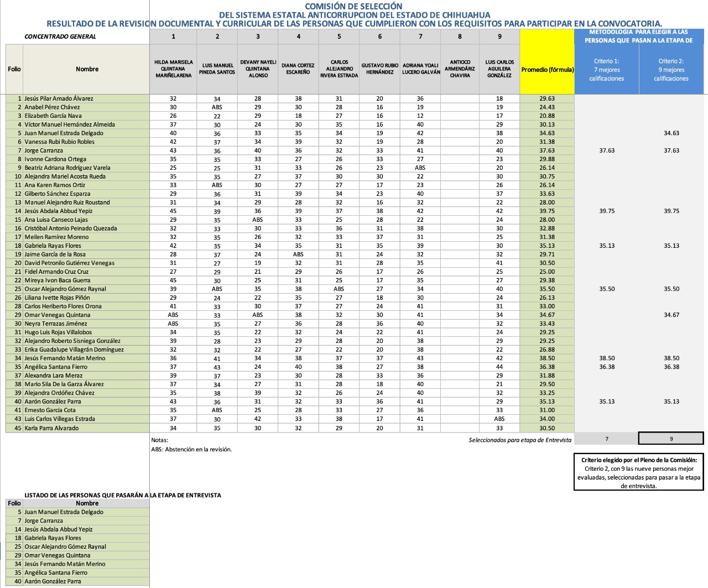The height and width of the screenshot is (588, 708).
Task: Select the Criterio 2: 9 mejores calificaciones header
Action: 671,70
